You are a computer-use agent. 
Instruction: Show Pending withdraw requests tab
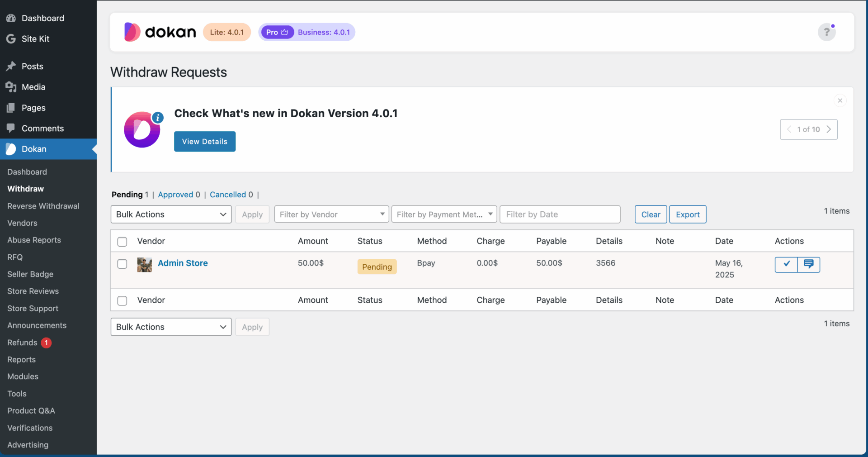[x=127, y=195]
